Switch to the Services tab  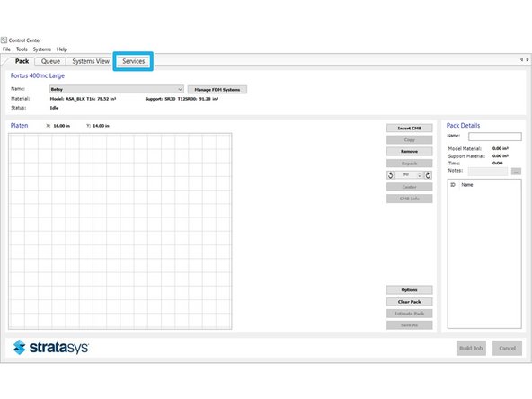(x=133, y=61)
